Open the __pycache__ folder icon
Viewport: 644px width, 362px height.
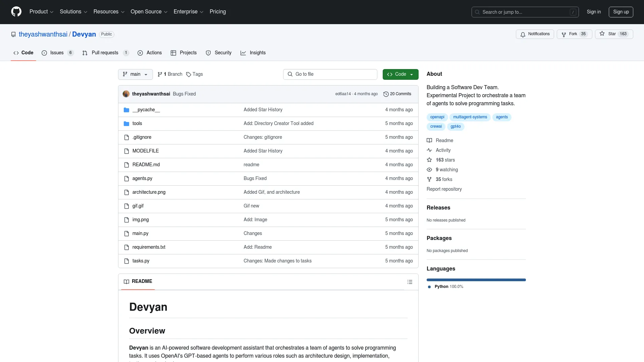(126, 110)
